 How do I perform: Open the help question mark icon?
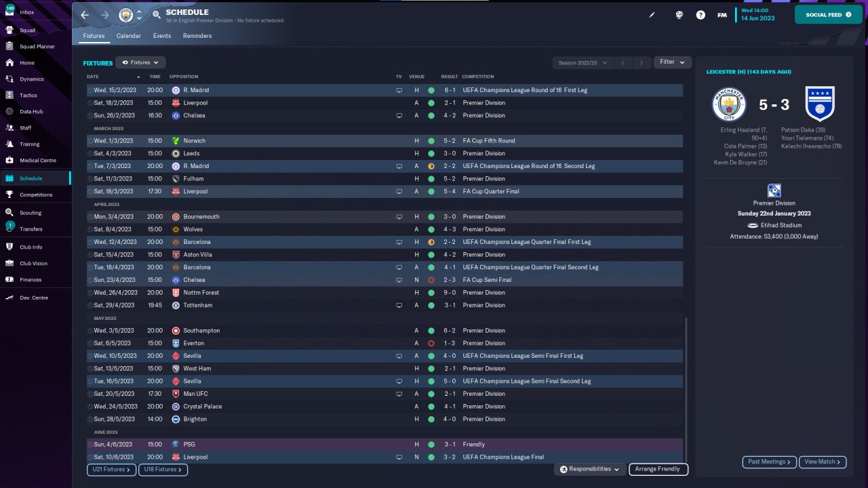click(701, 15)
